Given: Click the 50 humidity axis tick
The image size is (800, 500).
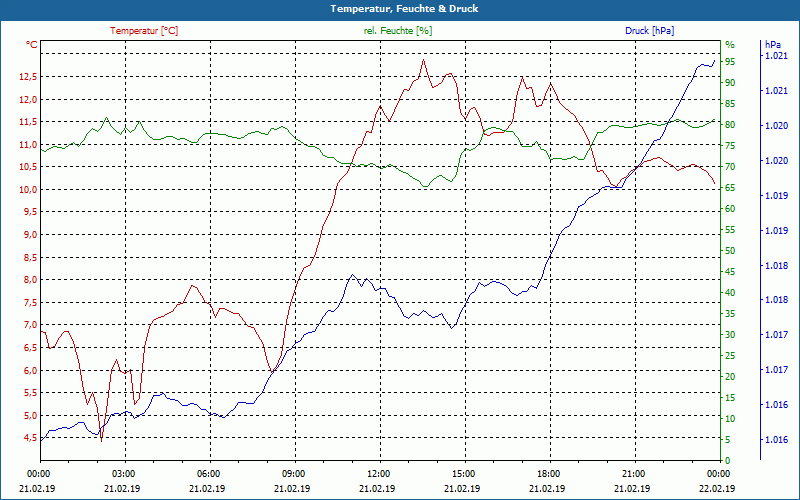Looking at the screenshot, I should click(730, 251).
